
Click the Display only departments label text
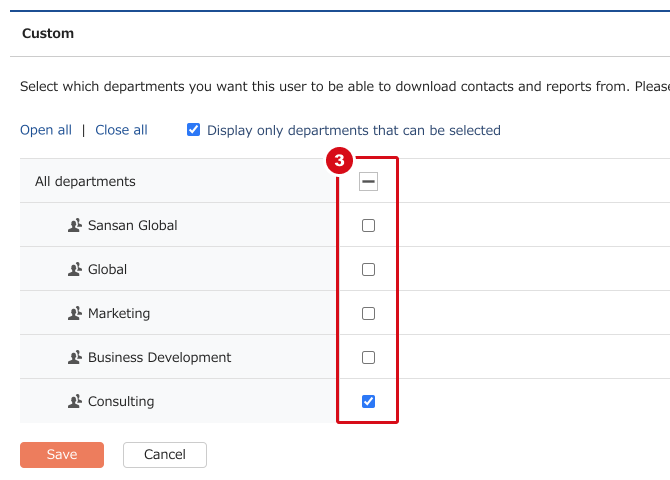tap(354, 130)
